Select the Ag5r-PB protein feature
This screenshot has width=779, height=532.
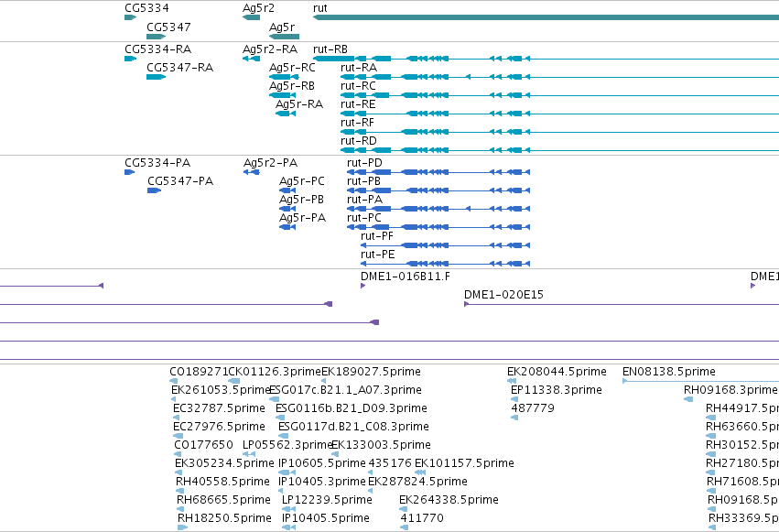click(287, 209)
